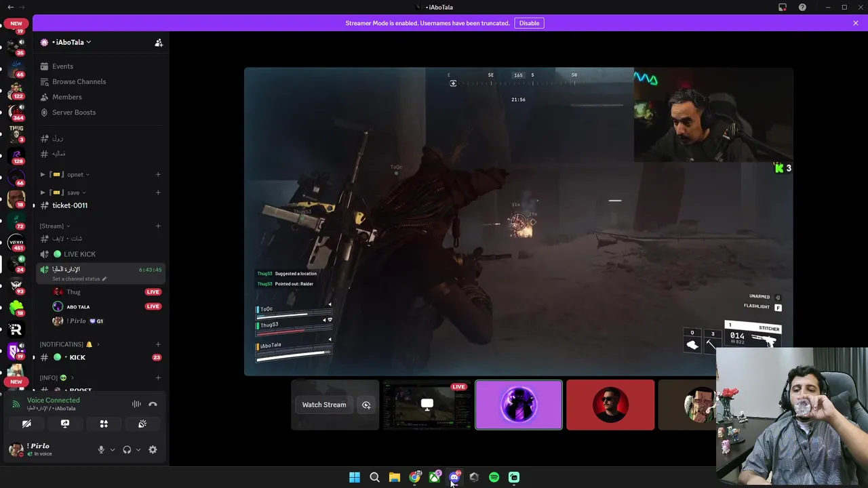This screenshot has height=488, width=868.
Task: Open the KICK text channel
Action: (77, 357)
